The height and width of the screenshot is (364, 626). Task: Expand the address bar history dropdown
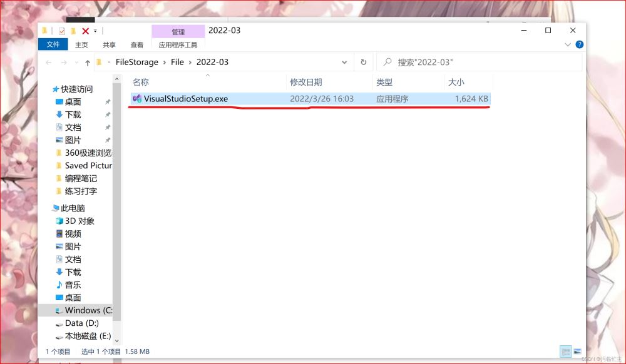click(x=344, y=63)
